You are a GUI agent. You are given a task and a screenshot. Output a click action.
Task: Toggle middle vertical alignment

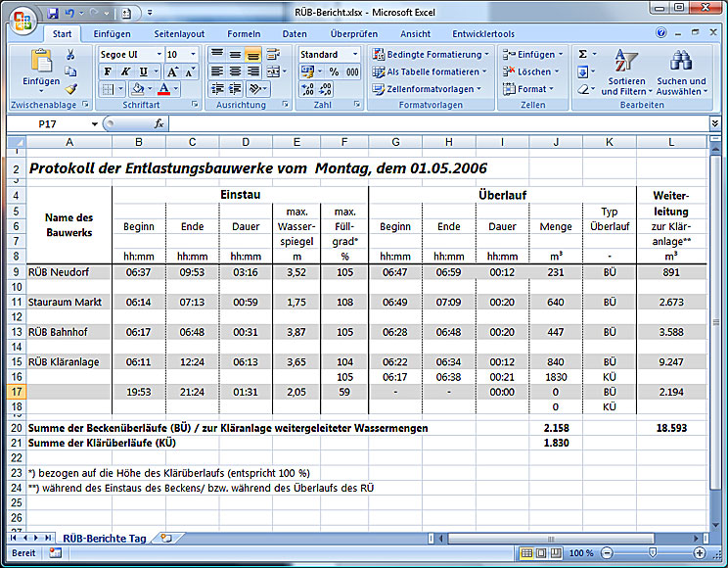(x=236, y=55)
